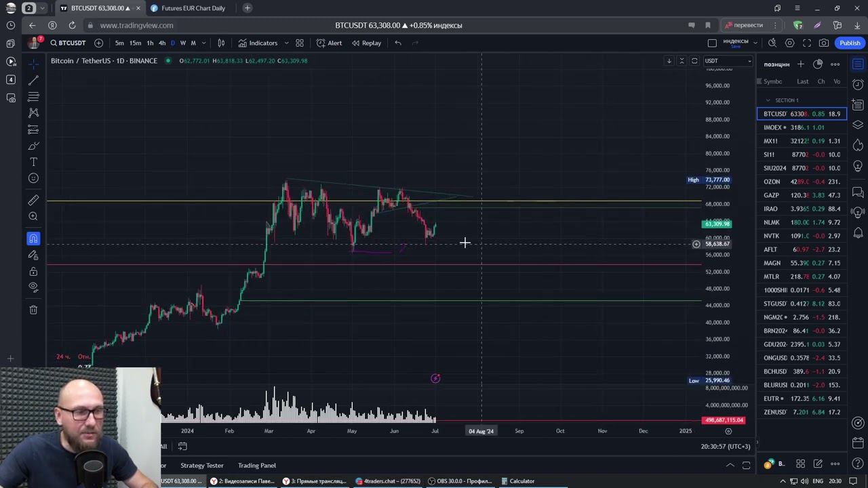Open the forecasting and measurement tools

tap(33, 129)
